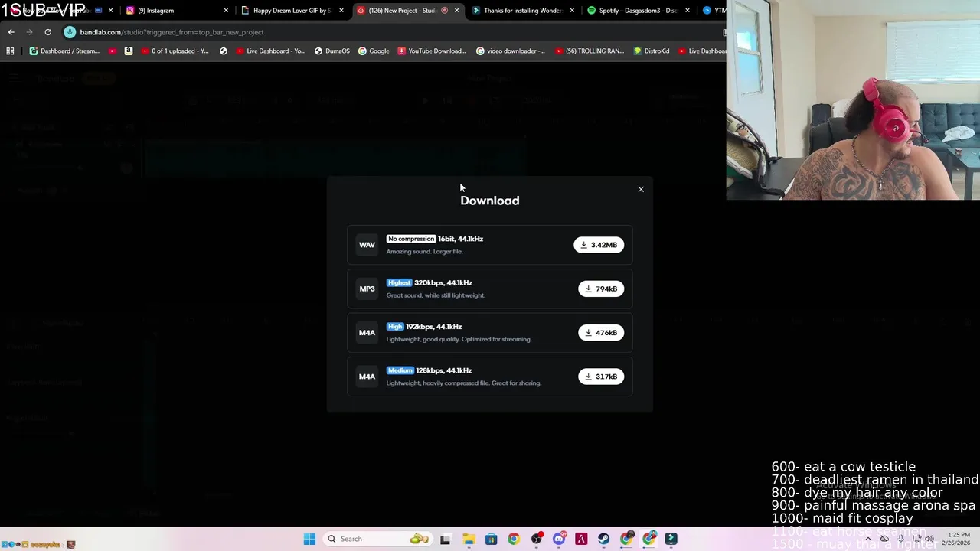Screen dimensions: 980x551
Task: Go back in browser history
Action: click(11, 32)
